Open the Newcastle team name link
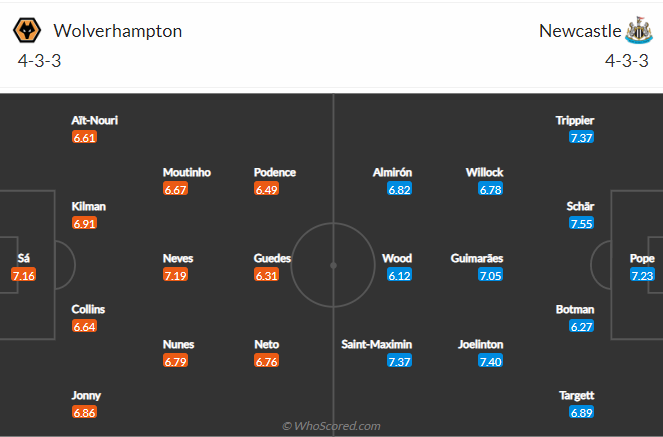This screenshot has width=663, height=437. [580, 31]
